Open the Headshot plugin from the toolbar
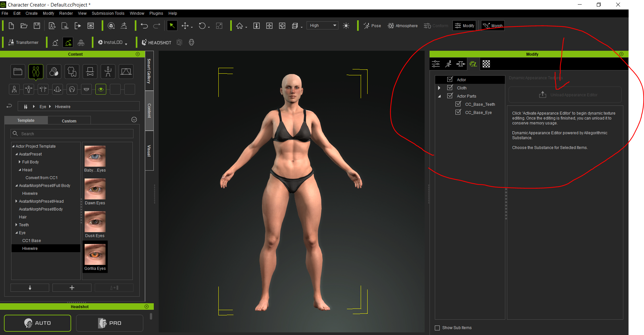 click(156, 42)
